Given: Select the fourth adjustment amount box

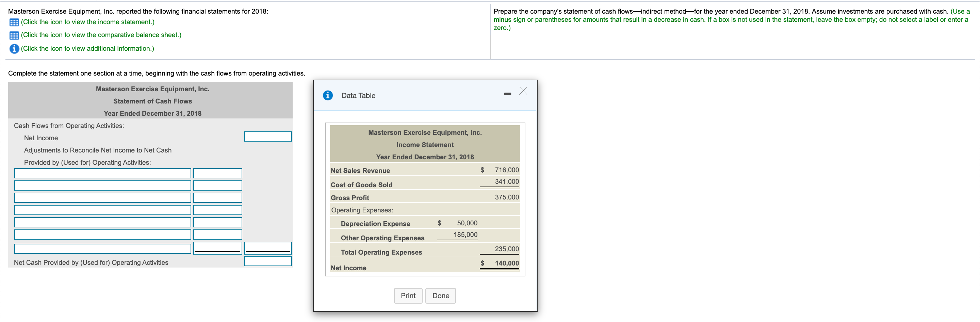Looking at the screenshot, I should pos(218,210).
